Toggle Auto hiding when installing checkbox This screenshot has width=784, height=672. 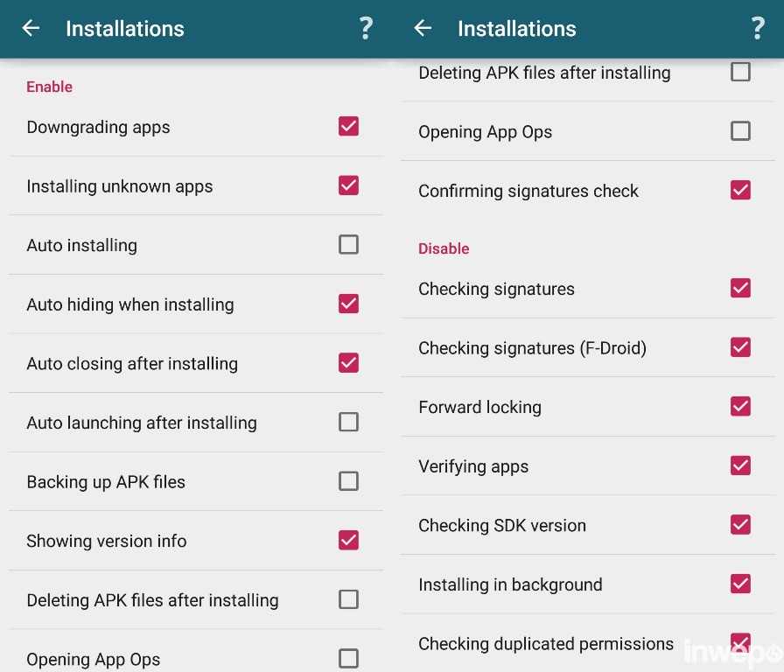(348, 304)
